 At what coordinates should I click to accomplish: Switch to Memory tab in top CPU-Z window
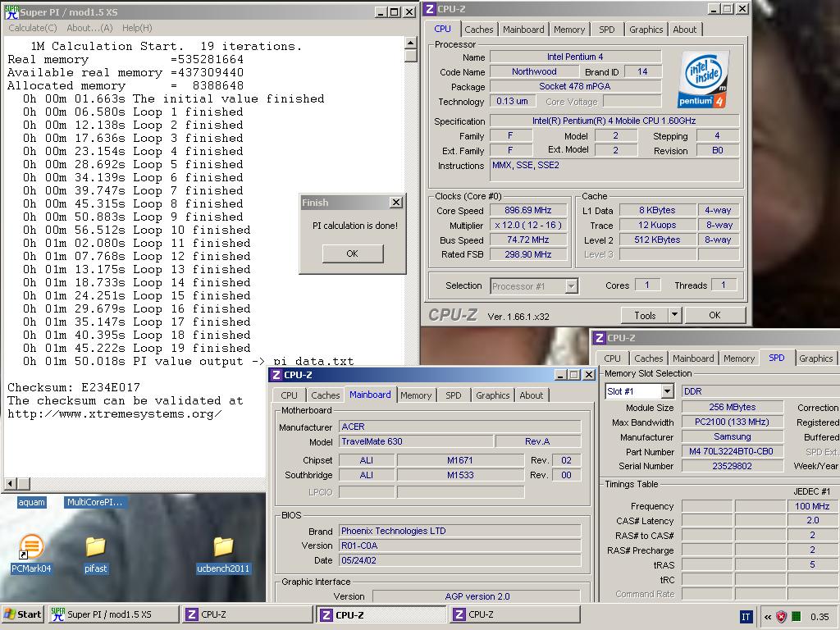pos(569,30)
